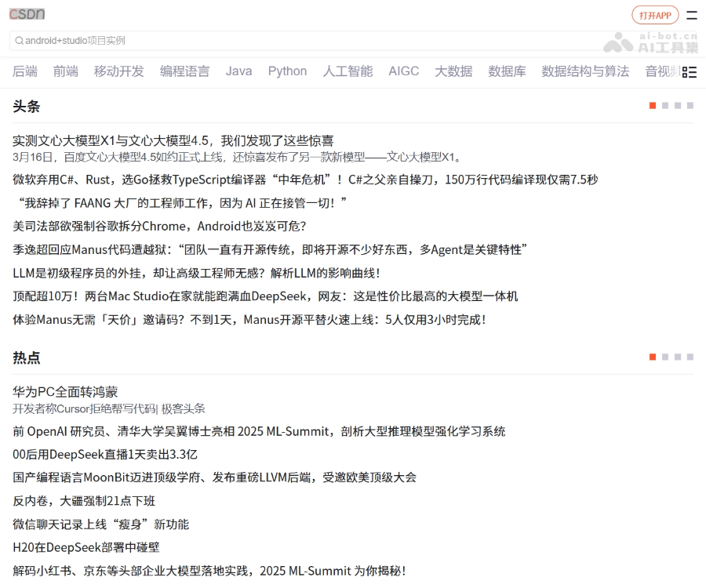Viewport: 706px width, 588px height.
Task: Open 开发者称Cursor拒绝帮写代码 极客头条 link
Action: coord(108,408)
